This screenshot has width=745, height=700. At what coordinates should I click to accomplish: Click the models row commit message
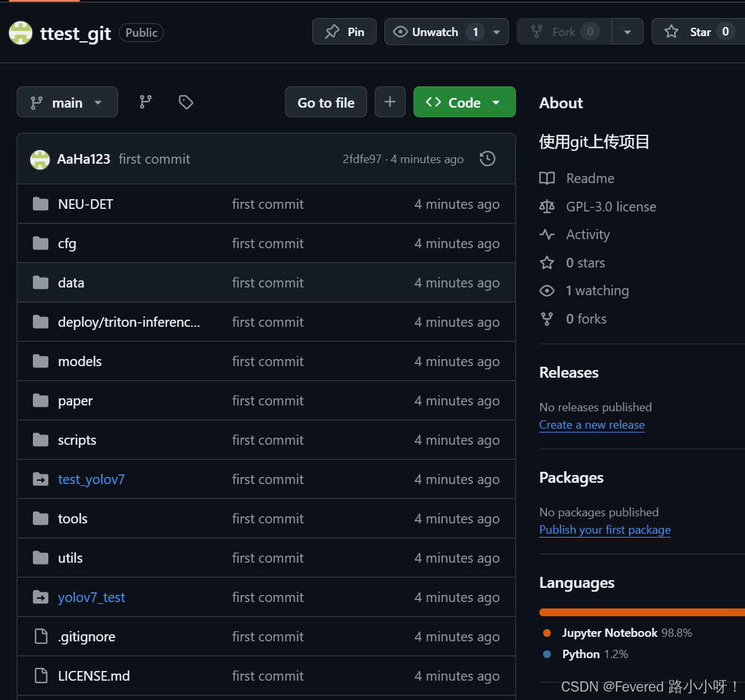click(268, 362)
